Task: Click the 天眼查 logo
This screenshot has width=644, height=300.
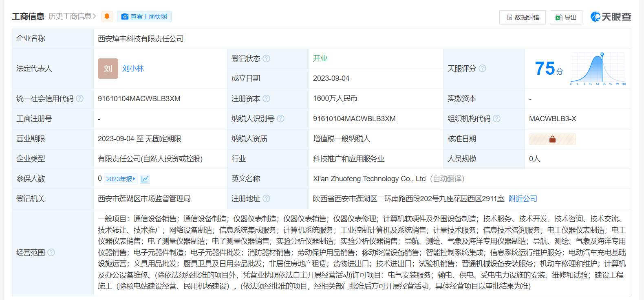Action: (x=611, y=17)
